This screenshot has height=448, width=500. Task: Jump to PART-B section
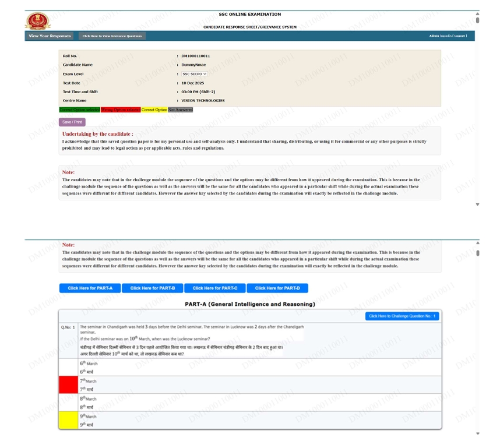pyautogui.click(x=152, y=288)
